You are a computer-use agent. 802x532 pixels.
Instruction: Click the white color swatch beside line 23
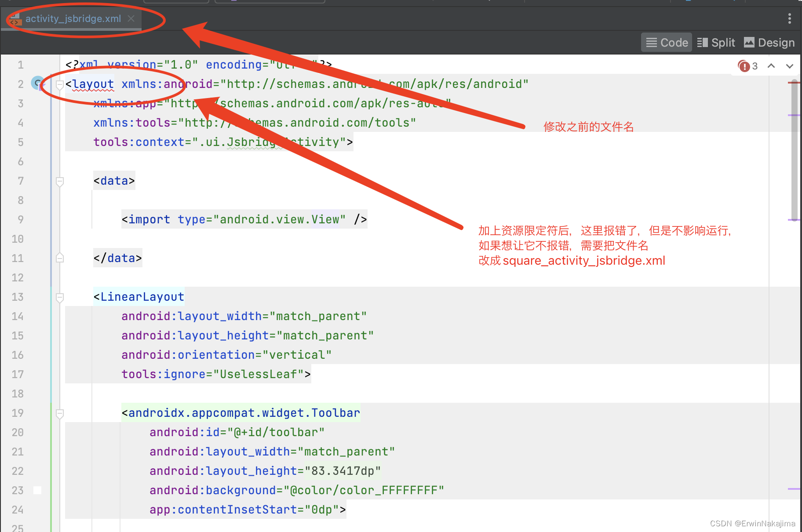37,490
